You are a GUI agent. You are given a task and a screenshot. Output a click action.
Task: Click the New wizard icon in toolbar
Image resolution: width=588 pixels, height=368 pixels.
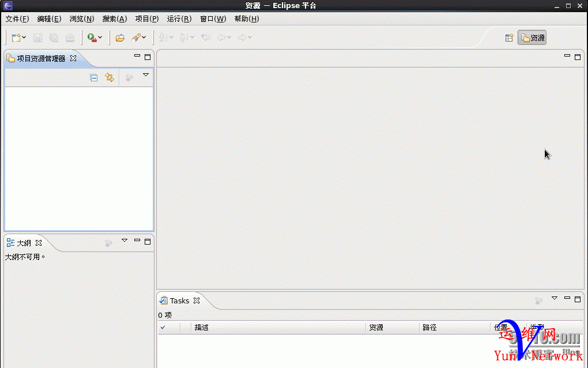[x=16, y=37]
